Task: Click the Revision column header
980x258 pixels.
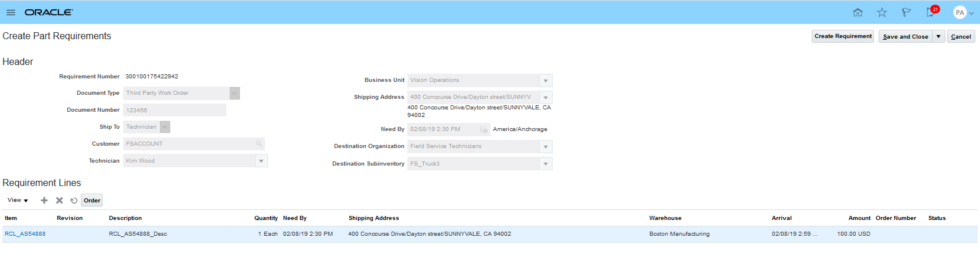Action: [x=70, y=218]
